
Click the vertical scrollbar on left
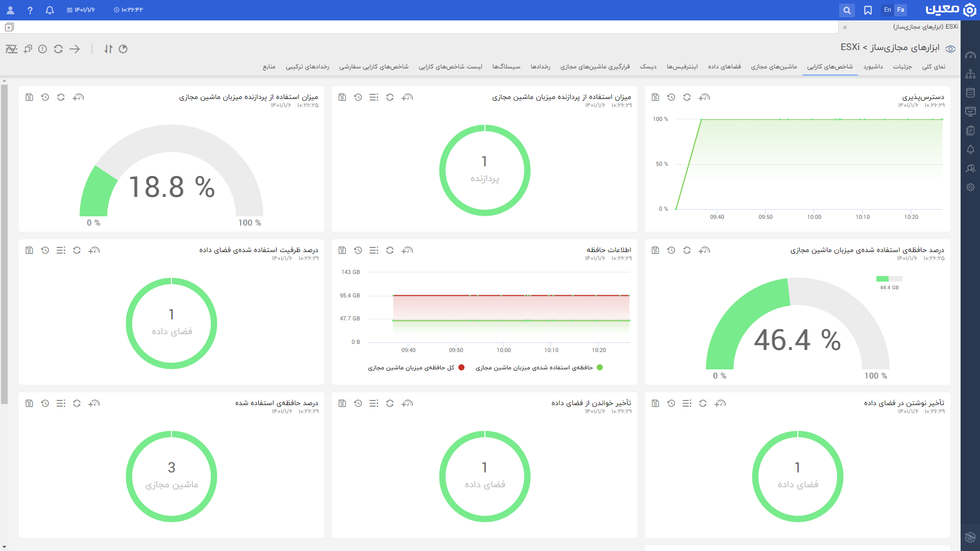click(4, 244)
